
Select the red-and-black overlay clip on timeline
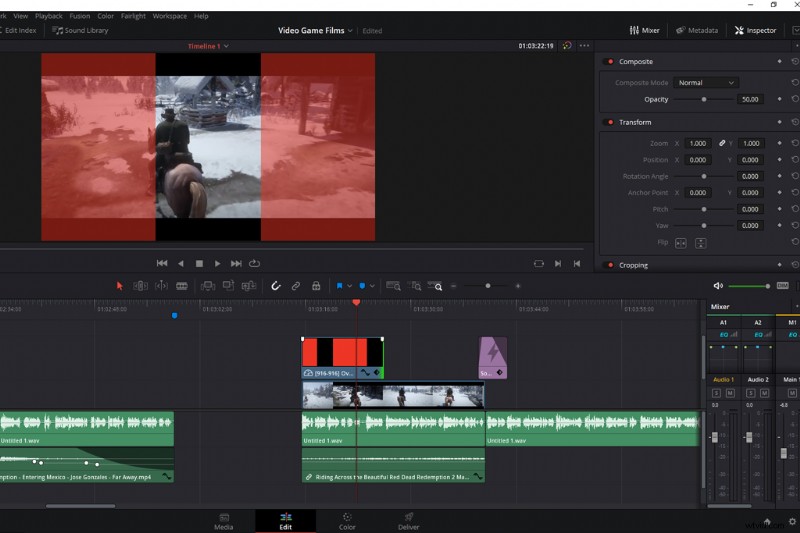pyautogui.click(x=342, y=358)
